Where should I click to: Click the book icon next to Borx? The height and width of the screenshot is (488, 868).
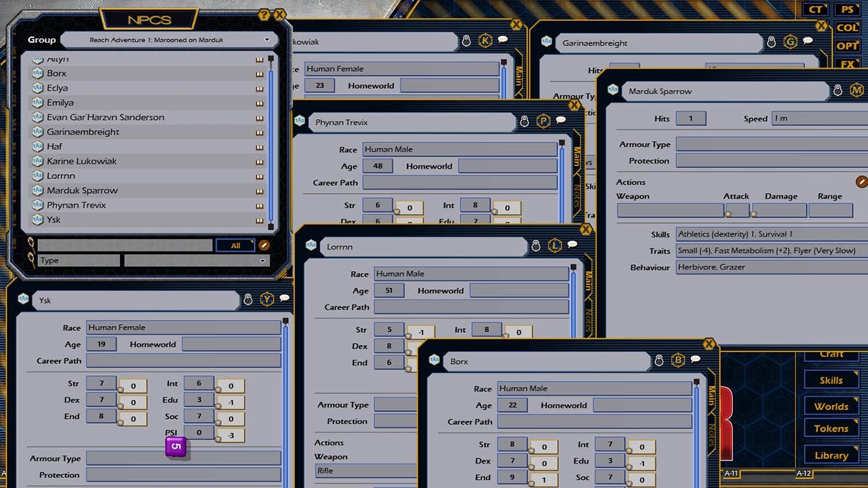(x=259, y=73)
